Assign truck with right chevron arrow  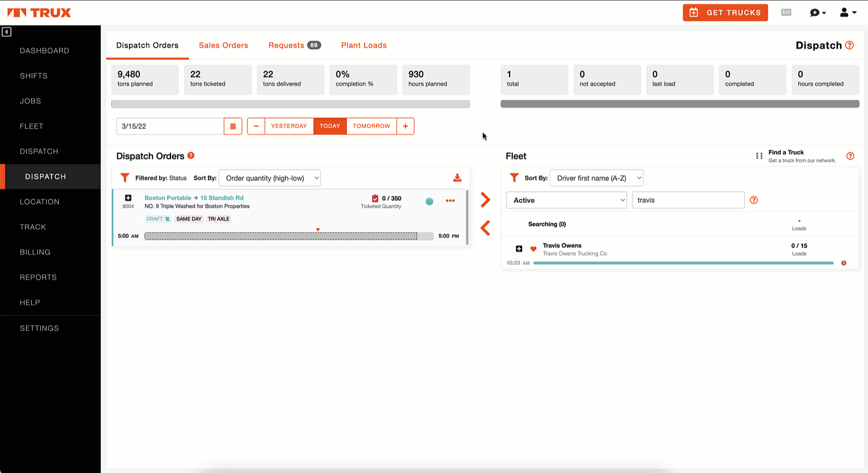485,200
